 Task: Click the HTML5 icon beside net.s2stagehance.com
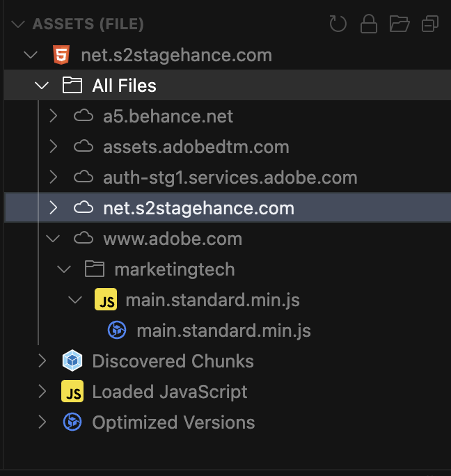click(61, 55)
